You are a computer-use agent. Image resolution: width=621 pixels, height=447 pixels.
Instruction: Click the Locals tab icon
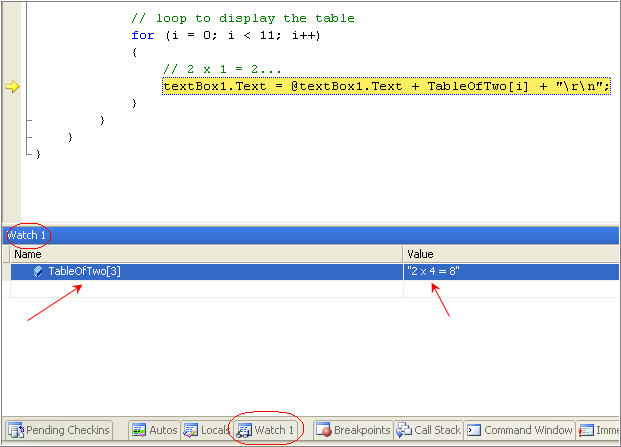pyautogui.click(x=190, y=430)
